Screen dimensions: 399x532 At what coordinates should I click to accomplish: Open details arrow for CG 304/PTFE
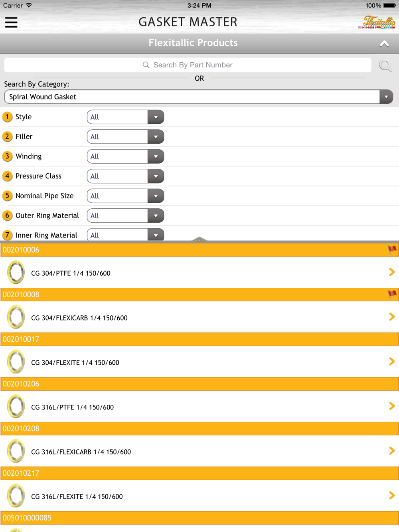392,272
